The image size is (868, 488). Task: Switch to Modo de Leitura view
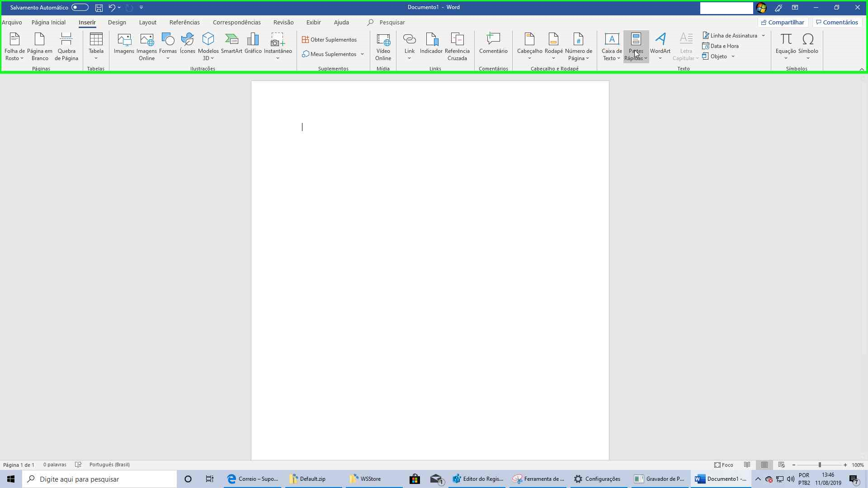(x=747, y=465)
